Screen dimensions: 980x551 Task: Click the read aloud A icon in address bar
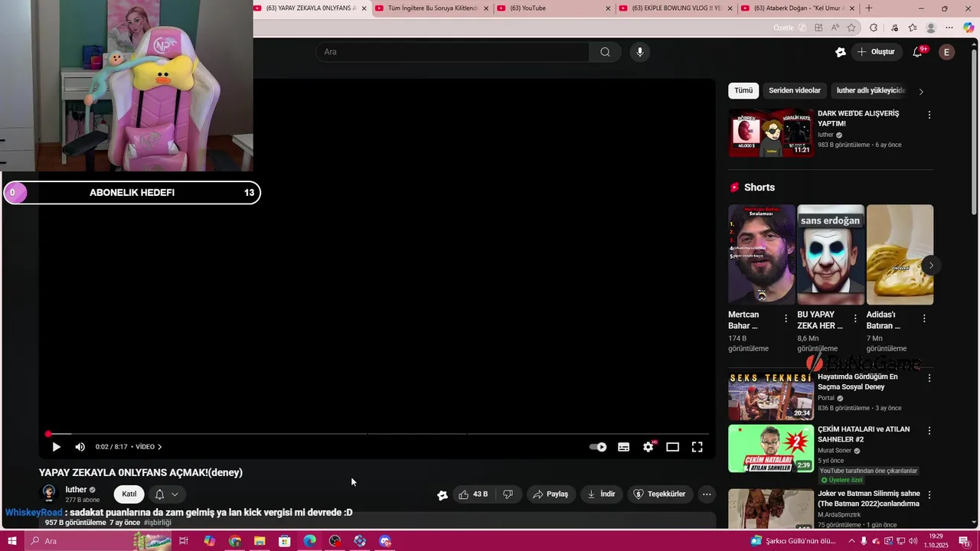click(835, 28)
